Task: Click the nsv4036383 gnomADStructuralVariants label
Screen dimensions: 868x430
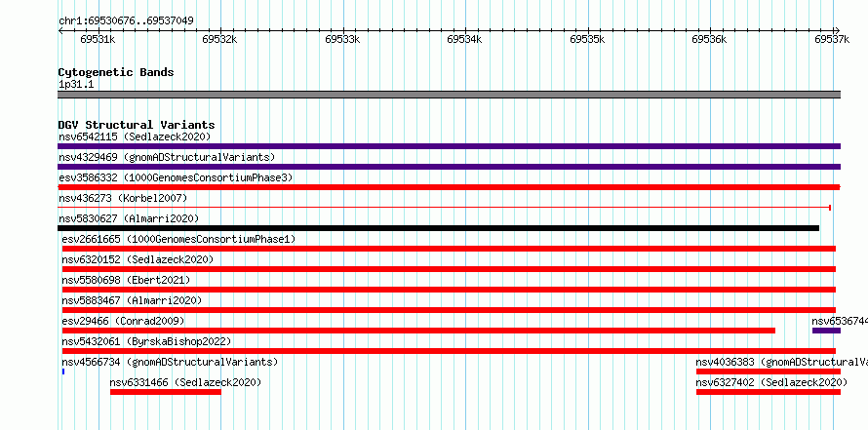Action: coord(781,362)
